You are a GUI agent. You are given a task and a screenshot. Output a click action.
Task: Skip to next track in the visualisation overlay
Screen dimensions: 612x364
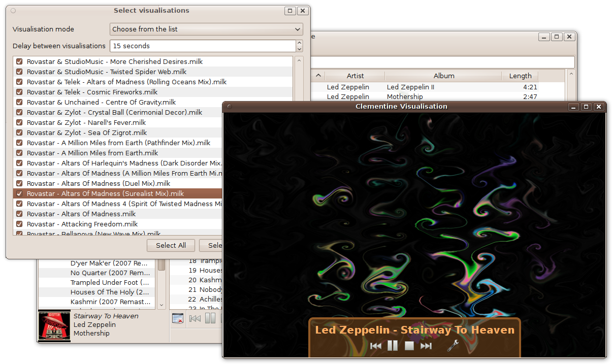tap(426, 346)
